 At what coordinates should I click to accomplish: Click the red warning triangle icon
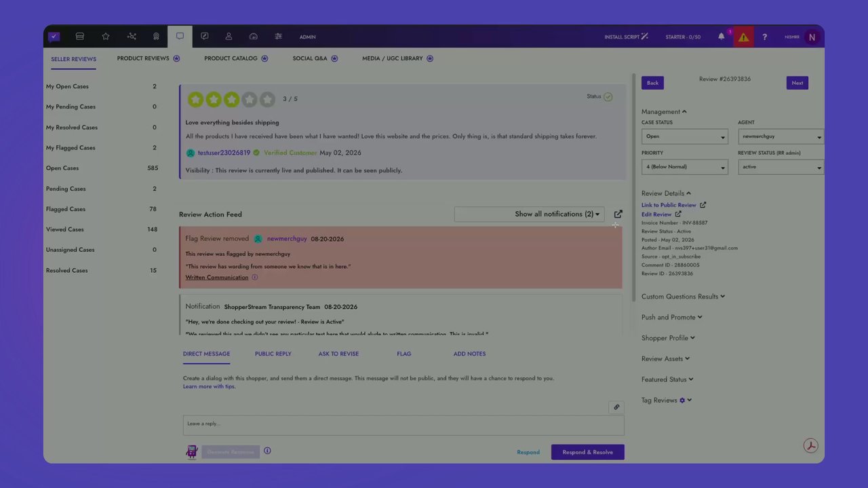[744, 37]
